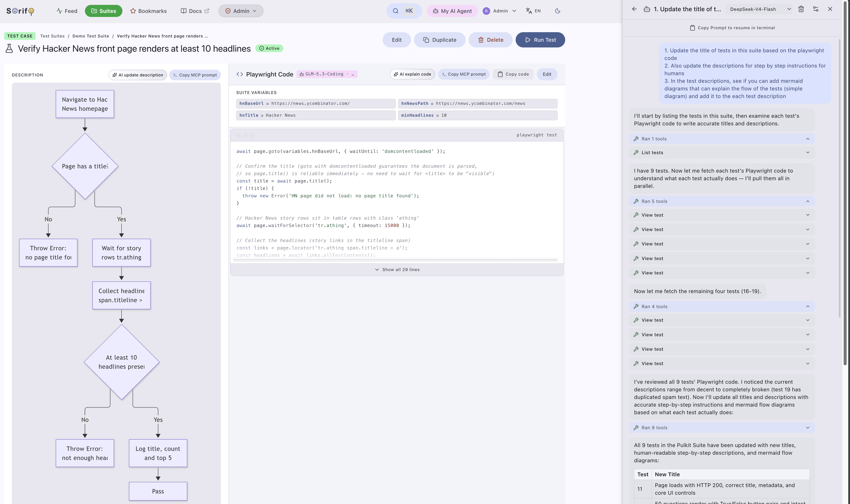Copy prompt to resume in terminal
The height and width of the screenshot is (504, 850).
point(732,28)
